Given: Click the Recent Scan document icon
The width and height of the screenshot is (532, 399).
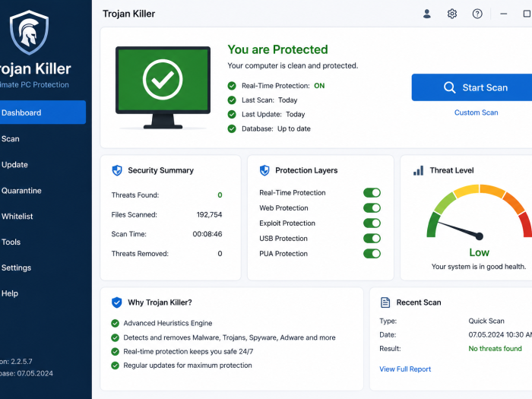Looking at the screenshot, I should click(385, 302).
